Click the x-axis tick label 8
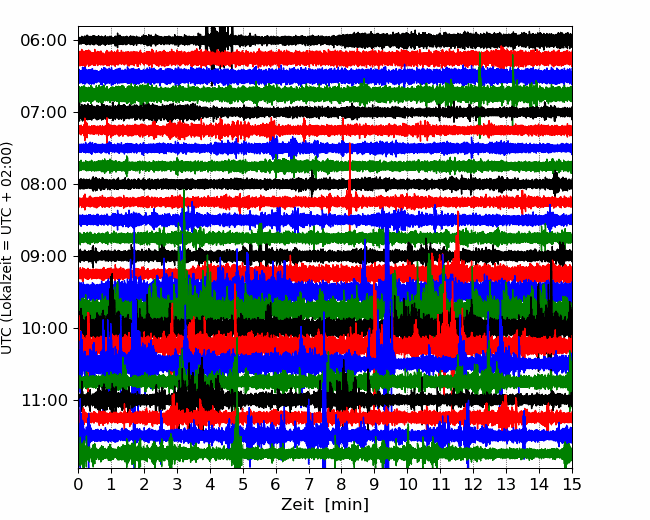 pyautogui.click(x=342, y=484)
